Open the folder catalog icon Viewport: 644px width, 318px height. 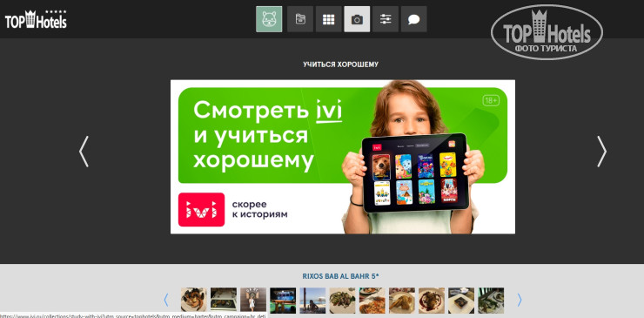point(300,19)
